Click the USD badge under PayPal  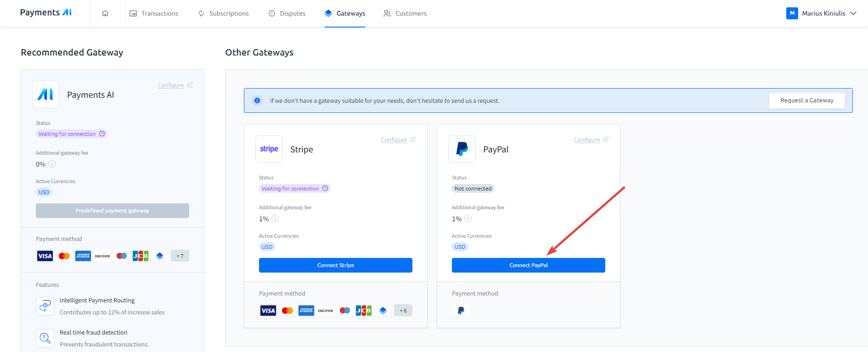[460, 247]
